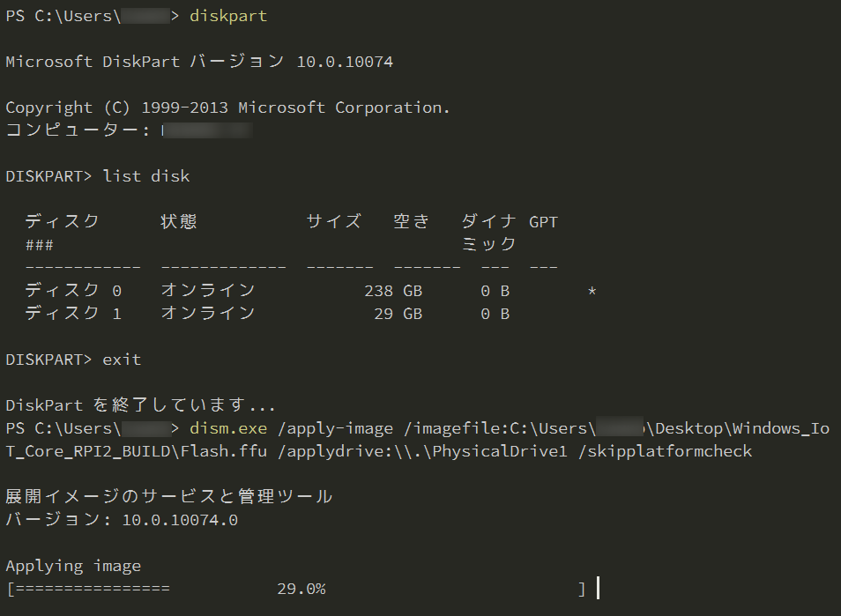Click the Microsoft DiskPart version line

coord(199,62)
